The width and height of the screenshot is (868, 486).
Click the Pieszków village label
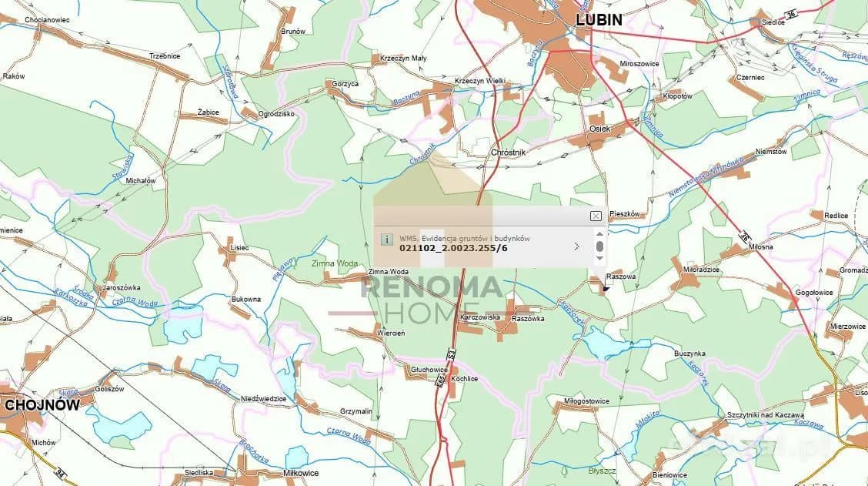coord(624,214)
